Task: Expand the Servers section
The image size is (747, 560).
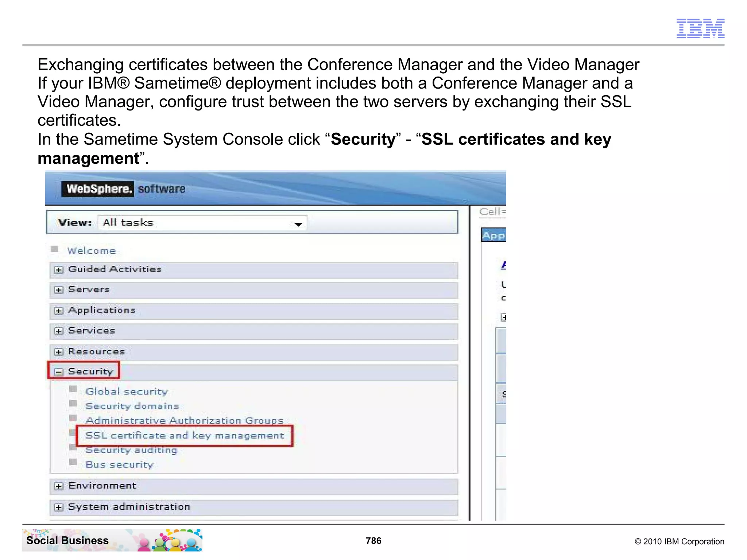Action: pos(58,290)
